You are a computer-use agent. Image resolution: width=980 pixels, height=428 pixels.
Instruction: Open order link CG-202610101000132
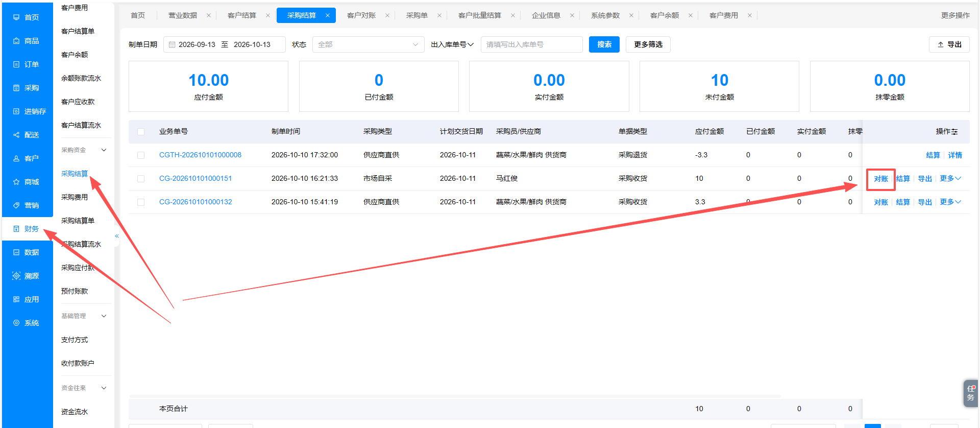tap(195, 202)
